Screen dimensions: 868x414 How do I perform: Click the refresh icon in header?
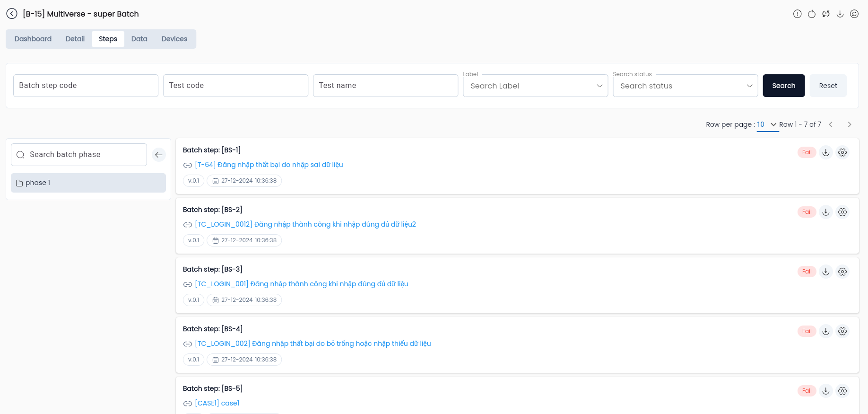tap(812, 14)
